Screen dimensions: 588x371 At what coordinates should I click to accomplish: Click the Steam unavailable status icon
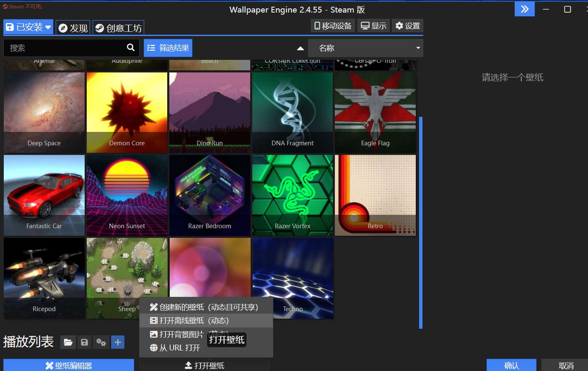[x=5, y=6]
